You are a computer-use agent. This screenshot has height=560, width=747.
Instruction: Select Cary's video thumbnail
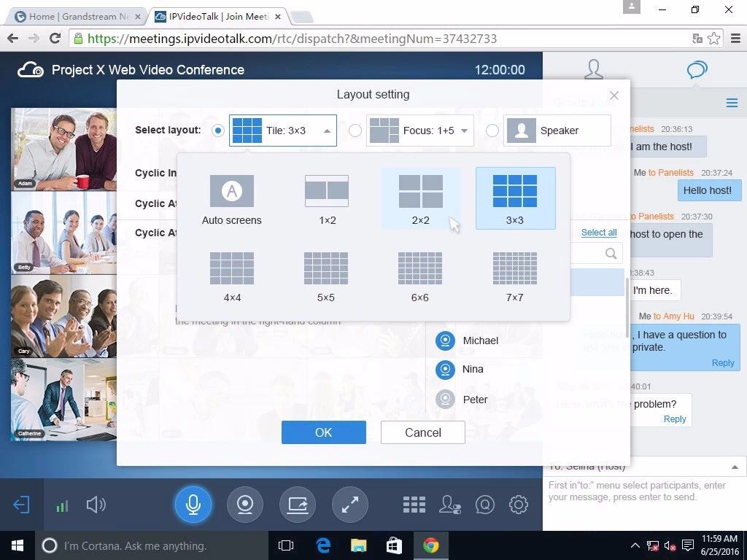coord(64,316)
